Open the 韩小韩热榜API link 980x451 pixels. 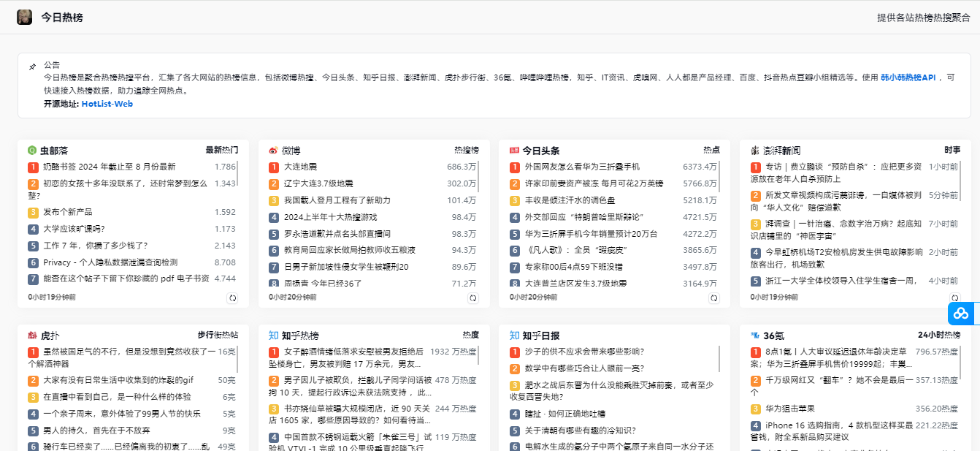[907, 77]
